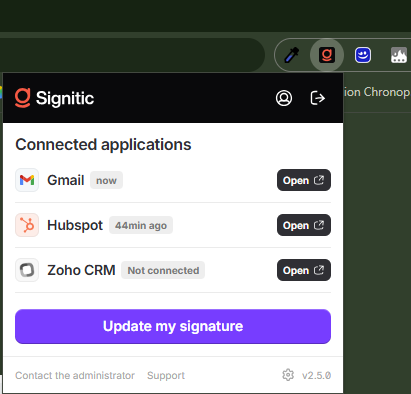This screenshot has width=411, height=394.
Task: Open Gmail with its Open button
Action: coord(304,180)
